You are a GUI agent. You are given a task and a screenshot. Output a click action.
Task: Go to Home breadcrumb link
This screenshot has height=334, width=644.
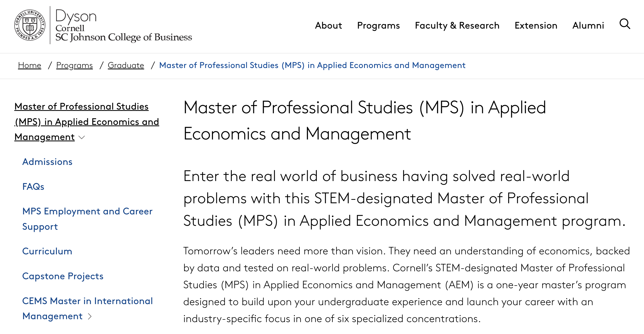tap(30, 65)
